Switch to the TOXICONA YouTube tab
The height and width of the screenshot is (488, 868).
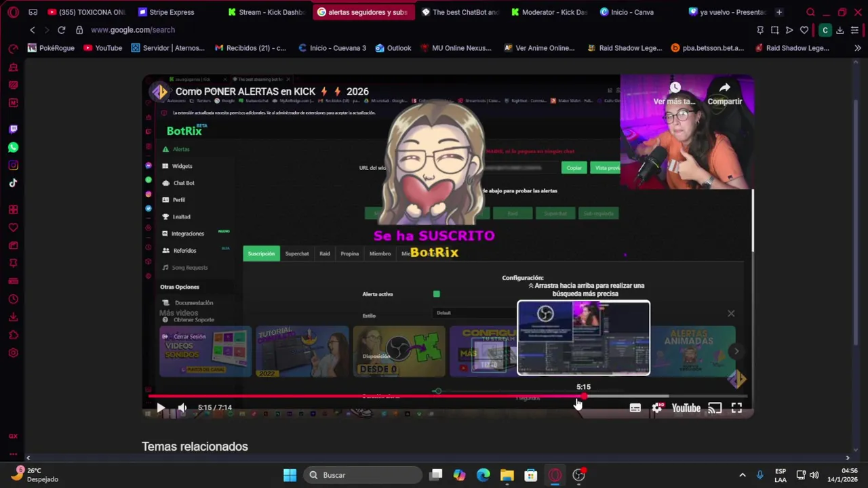tap(85, 12)
